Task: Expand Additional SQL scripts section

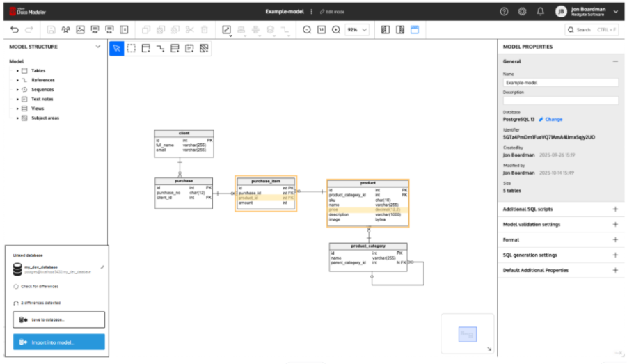Action: tap(614, 209)
